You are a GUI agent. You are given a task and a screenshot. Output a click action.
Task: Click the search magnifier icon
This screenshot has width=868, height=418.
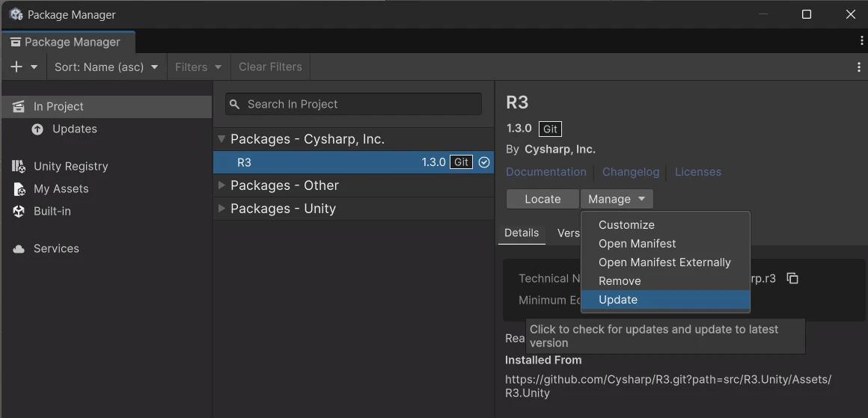click(x=235, y=104)
